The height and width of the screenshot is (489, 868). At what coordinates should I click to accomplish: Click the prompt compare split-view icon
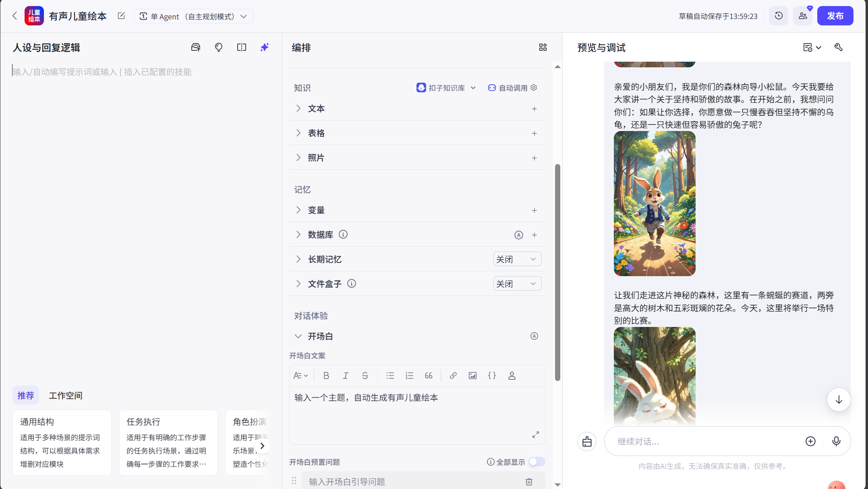pyautogui.click(x=241, y=47)
